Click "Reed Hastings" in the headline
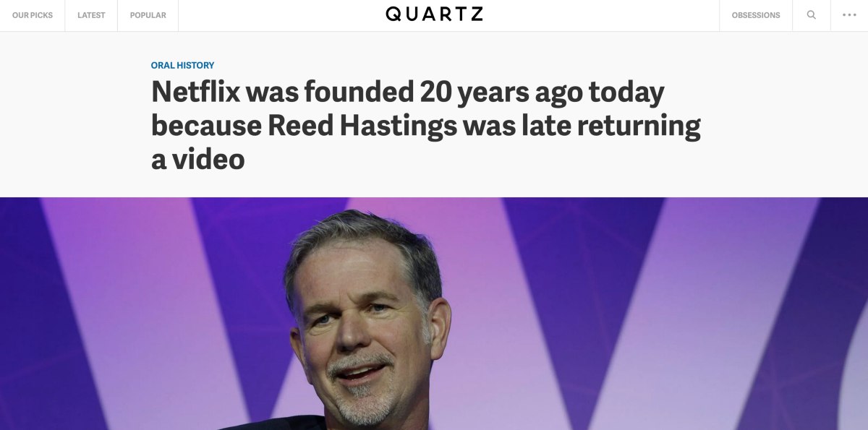The width and height of the screenshot is (868, 430). point(362,126)
